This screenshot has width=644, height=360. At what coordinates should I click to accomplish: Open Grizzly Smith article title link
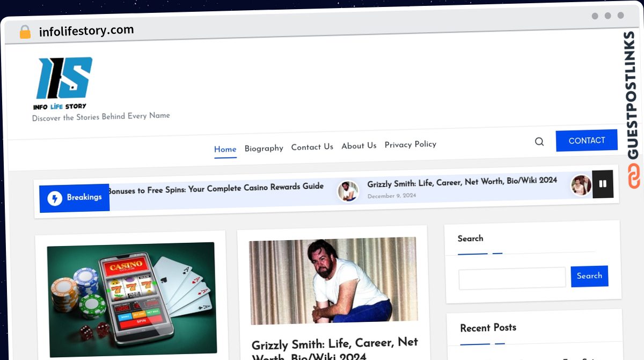click(335, 349)
